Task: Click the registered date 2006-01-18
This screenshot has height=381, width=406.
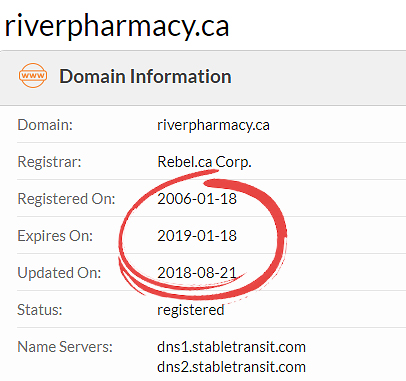Action: pos(197,199)
